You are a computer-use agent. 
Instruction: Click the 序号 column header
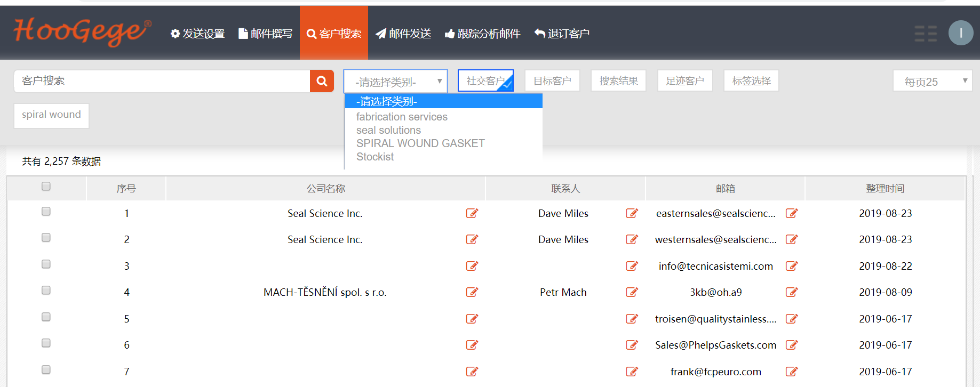point(126,188)
